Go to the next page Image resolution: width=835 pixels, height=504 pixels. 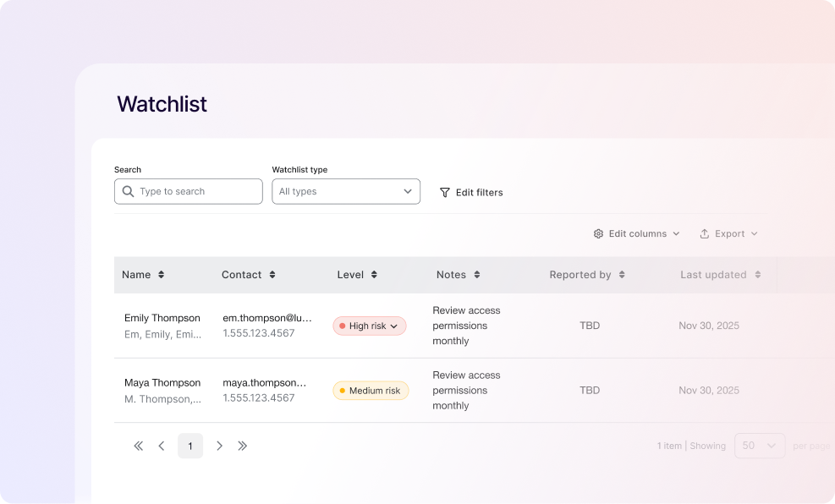[x=219, y=446]
